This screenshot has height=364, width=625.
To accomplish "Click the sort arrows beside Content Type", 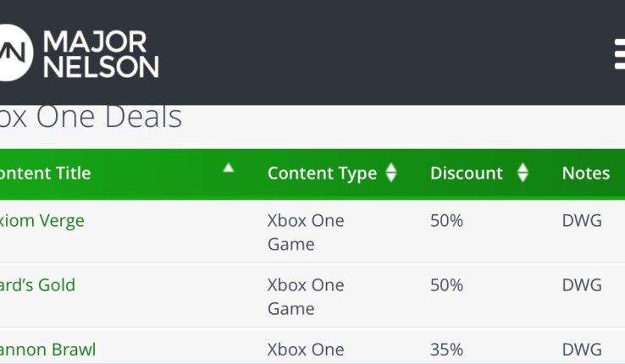I will [391, 174].
